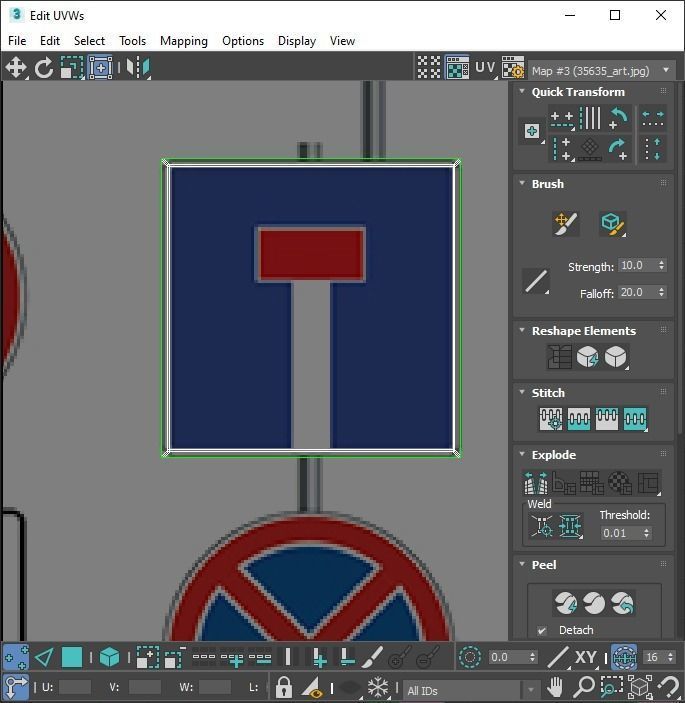Adjust the Brush Strength spinner arrows
The image size is (685, 703).
(661, 265)
